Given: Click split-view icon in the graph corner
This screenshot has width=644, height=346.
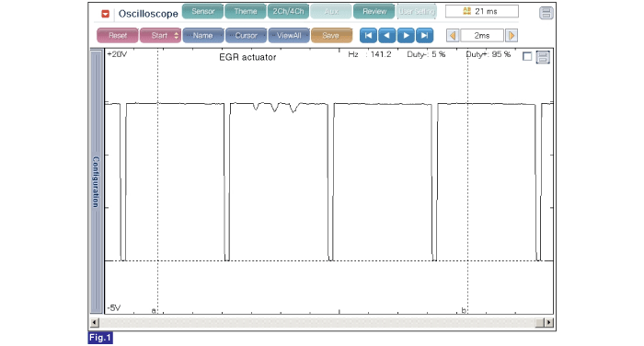Looking at the screenshot, I should [x=543, y=57].
